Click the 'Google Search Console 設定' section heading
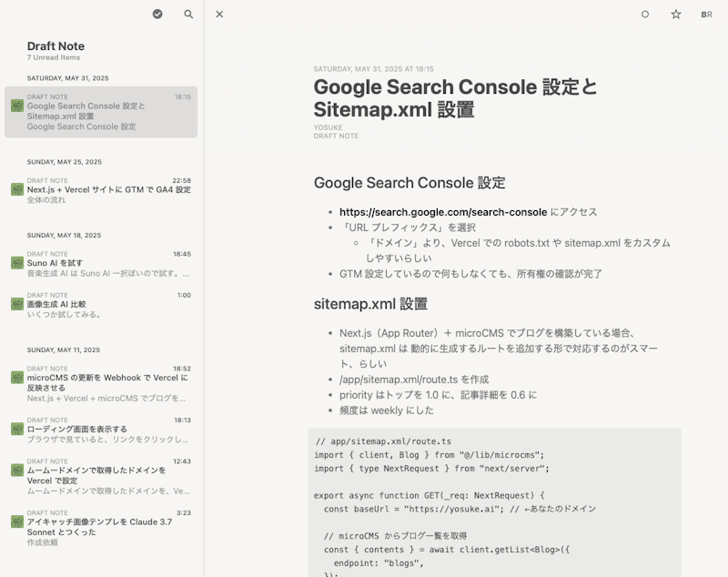Image resolution: width=728 pixels, height=577 pixels. (409, 183)
